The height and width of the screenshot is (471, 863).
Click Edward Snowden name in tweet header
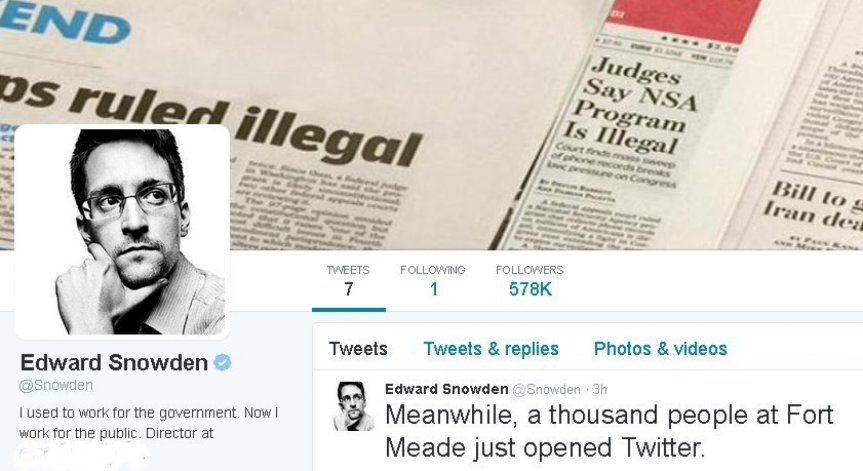click(x=446, y=390)
